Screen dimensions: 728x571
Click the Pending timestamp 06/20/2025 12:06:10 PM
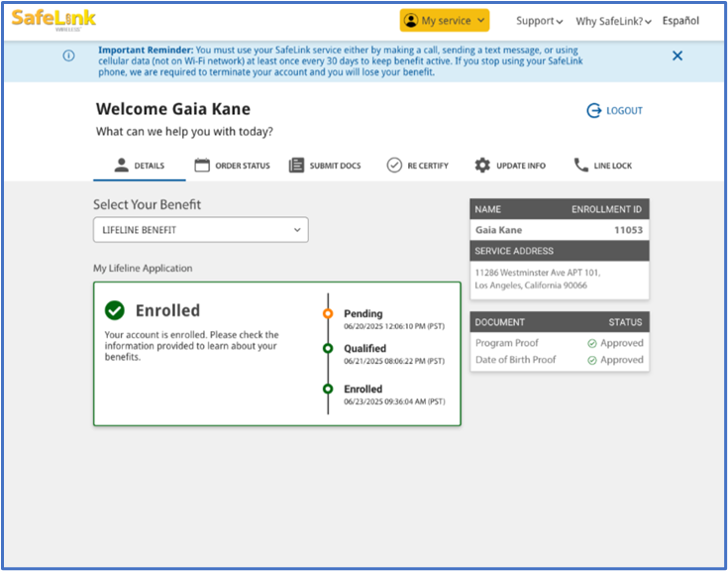point(394,326)
